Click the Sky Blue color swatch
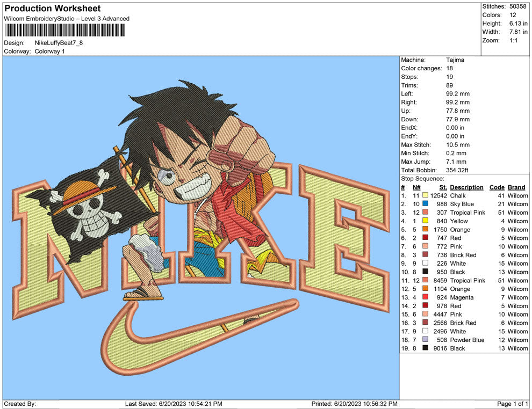Viewport: 532px width, 409px height. (x=425, y=203)
